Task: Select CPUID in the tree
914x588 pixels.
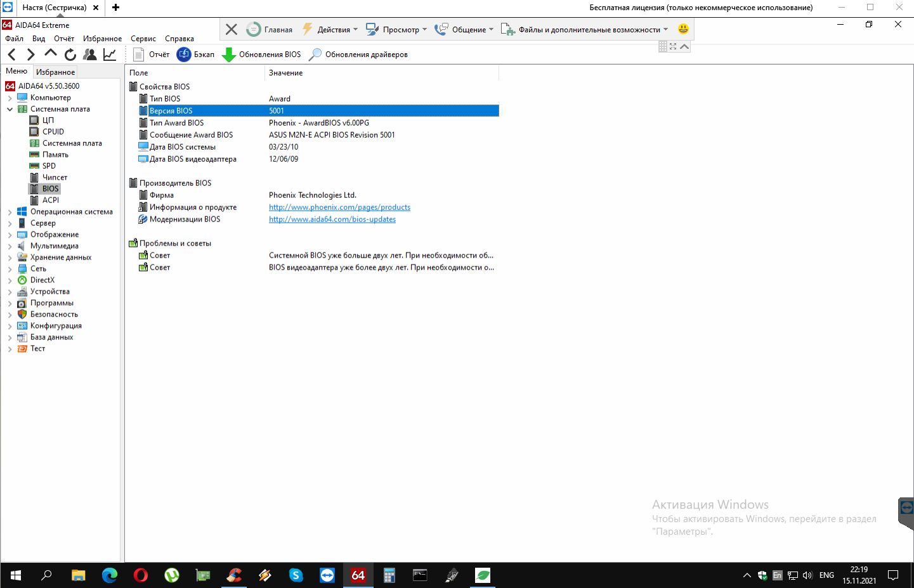Action: tap(53, 132)
